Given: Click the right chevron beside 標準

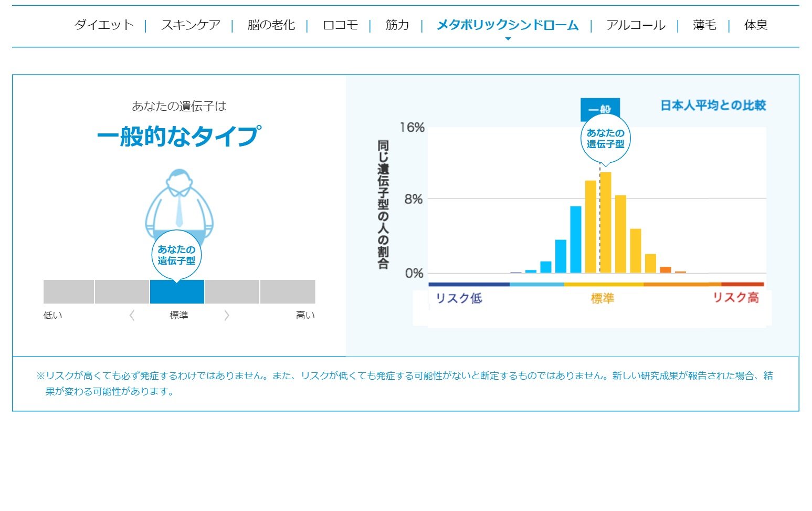Looking at the screenshot, I should point(227,315).
